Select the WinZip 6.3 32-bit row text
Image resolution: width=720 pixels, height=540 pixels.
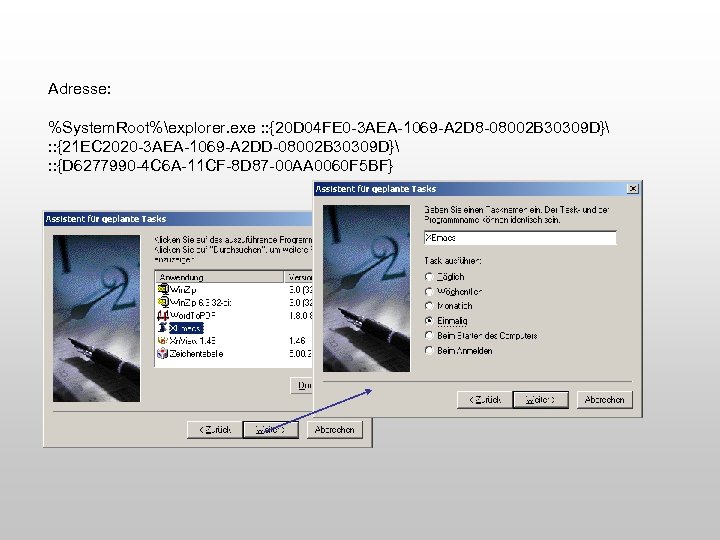click(x=200, y=302)
